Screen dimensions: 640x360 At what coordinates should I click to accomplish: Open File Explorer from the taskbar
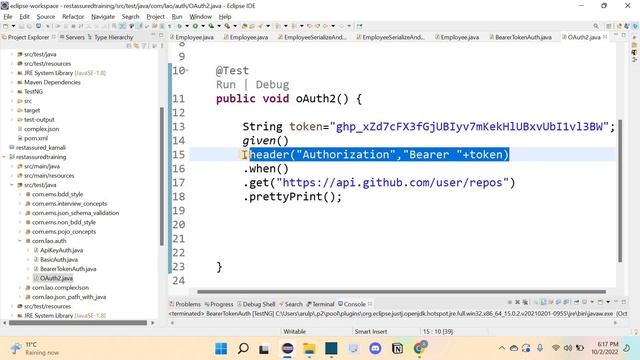309,349
